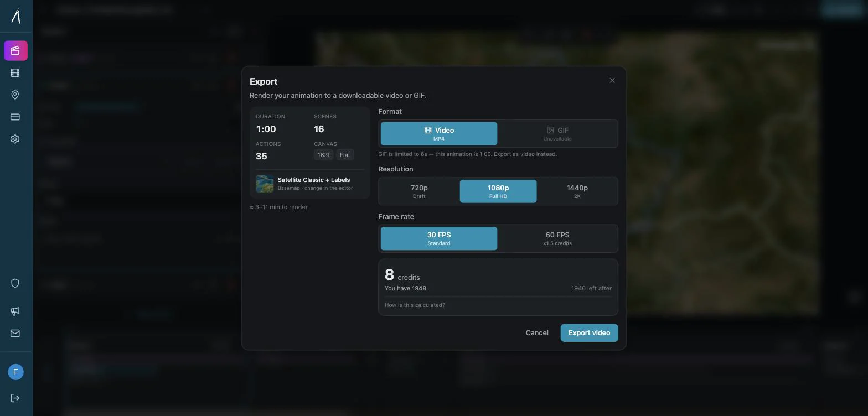Viewport: 868px width, 416px height.
Task: Choose 1440p 2K resolution
Action: (577, 191)
